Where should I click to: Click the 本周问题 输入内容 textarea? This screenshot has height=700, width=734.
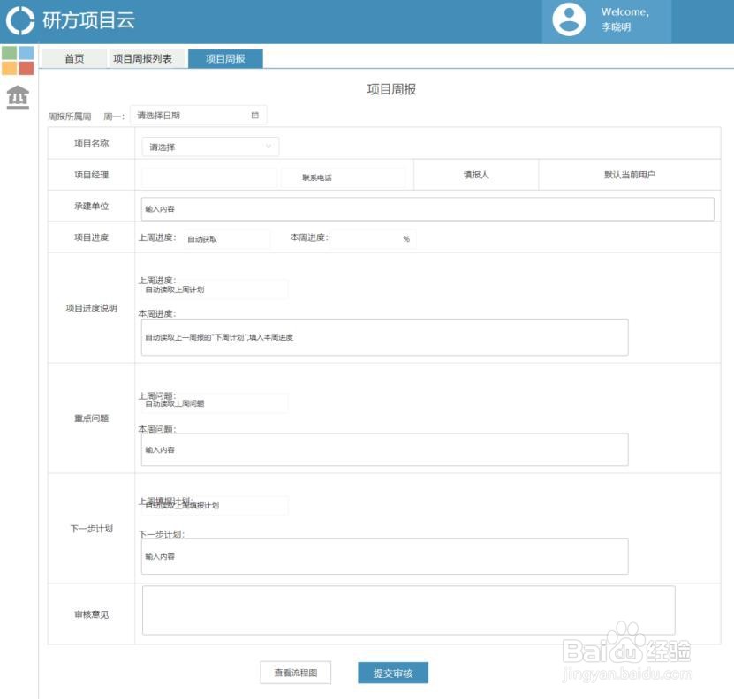[384, 449]
